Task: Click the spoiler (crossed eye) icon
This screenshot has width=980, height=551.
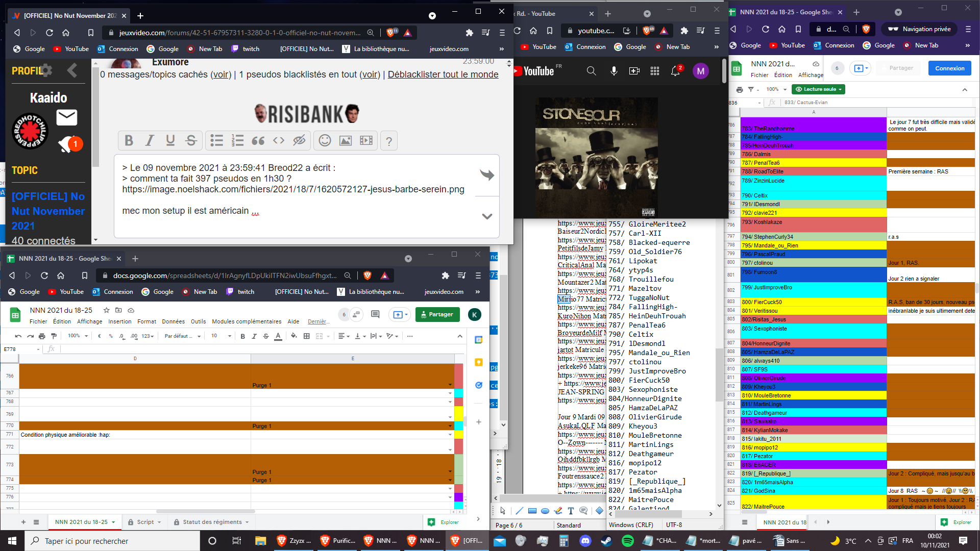Action: click(x=299, y=141)
